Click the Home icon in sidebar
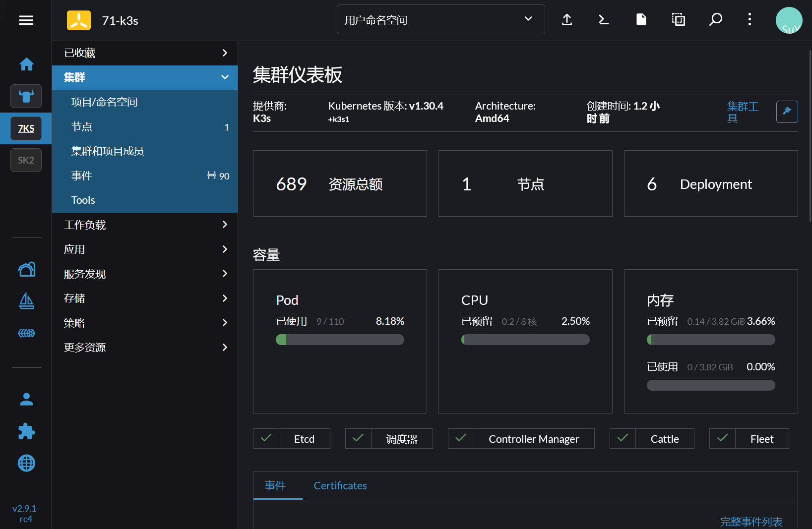Screen dimensions: 812x529 tap(26, 64)
